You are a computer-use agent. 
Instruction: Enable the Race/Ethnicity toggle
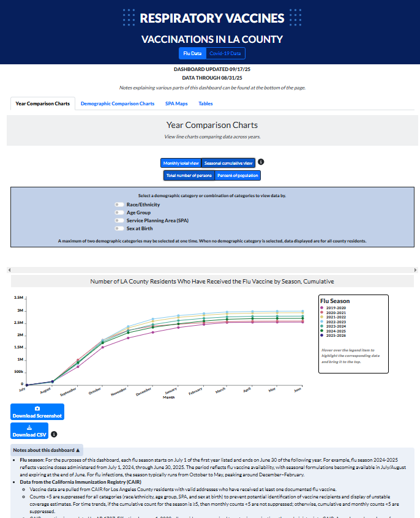[x=119, y=205]
